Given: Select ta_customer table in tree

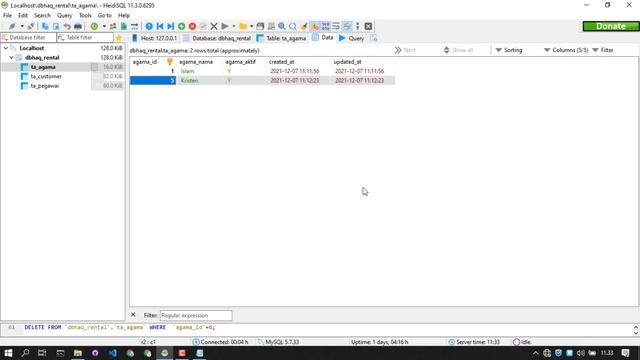Looking at the screenshot, I should click(x=46, y=76).
